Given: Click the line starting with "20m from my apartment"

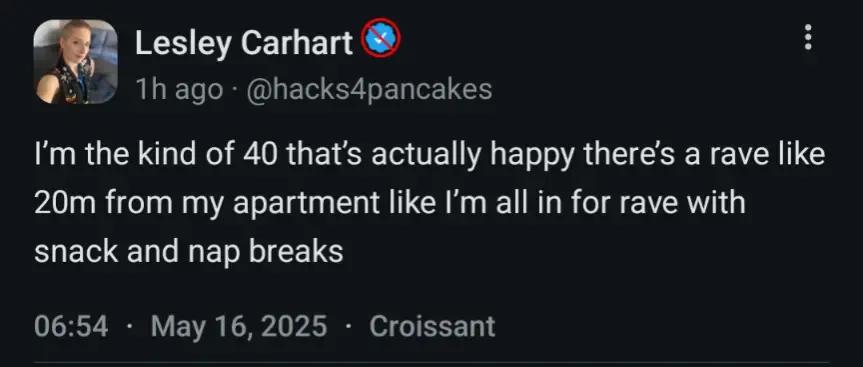Looking at the screenshot, I should [390, 203].
